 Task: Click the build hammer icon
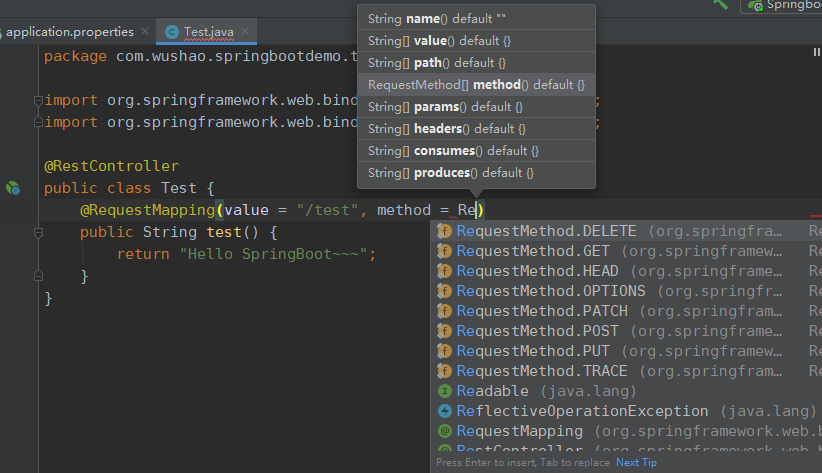720,4
